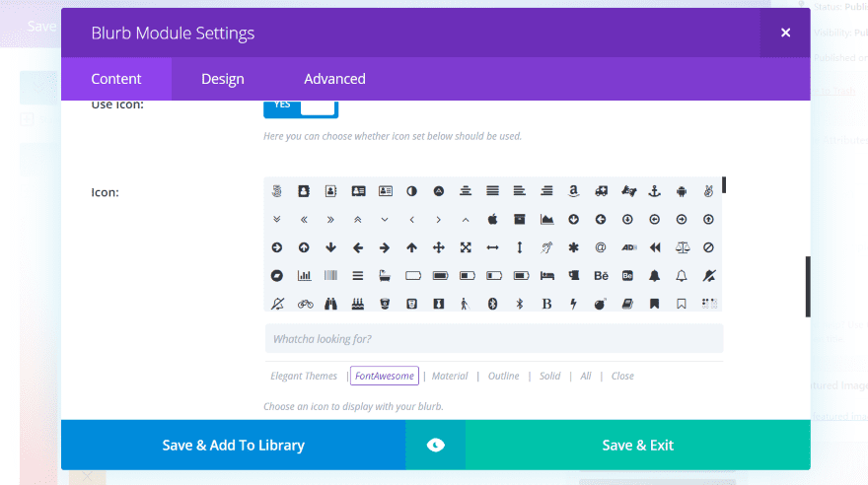Toggle the Use Icon YES switch

point(301,107)
